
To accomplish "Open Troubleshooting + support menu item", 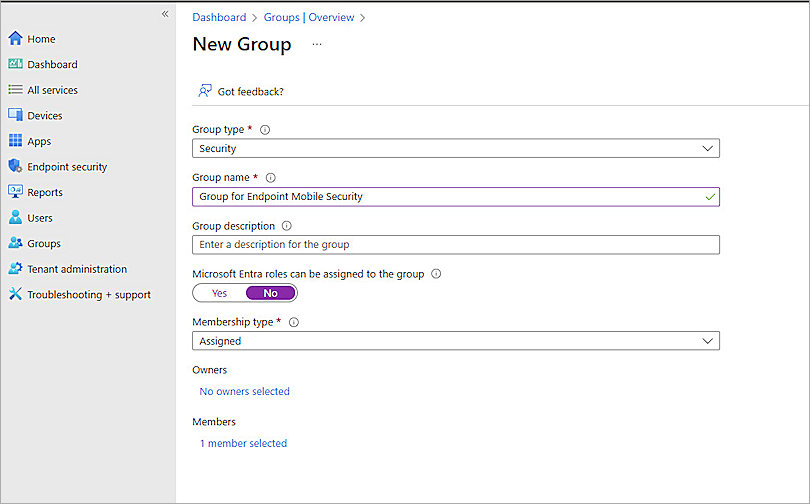I will point(88,294).
